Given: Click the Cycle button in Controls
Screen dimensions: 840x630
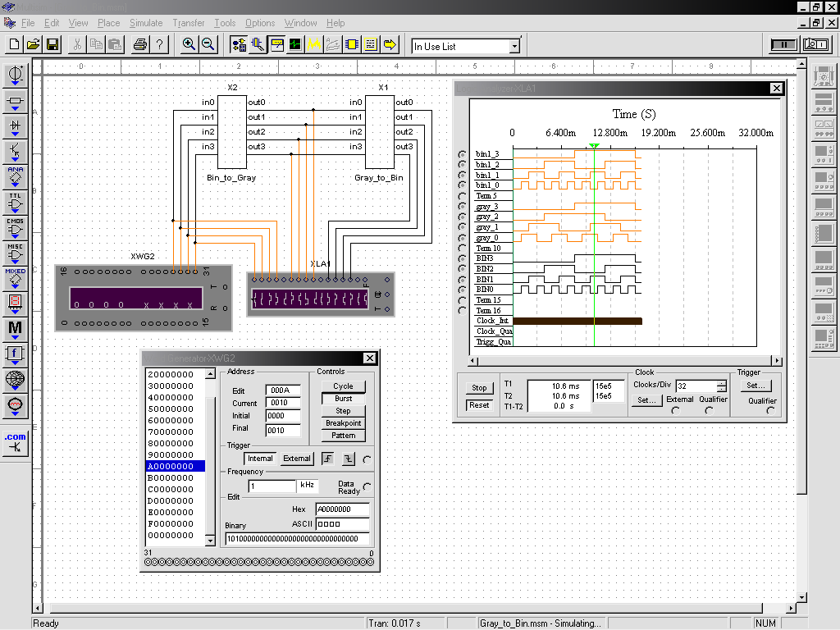Looking at the screenshot, I should click(343, 386).
